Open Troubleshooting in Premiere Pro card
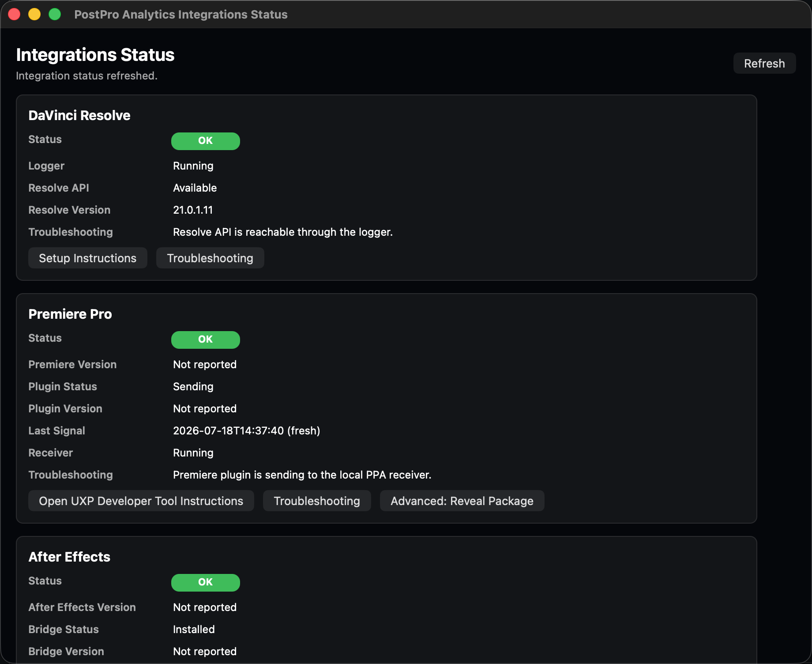 point(317,501)
